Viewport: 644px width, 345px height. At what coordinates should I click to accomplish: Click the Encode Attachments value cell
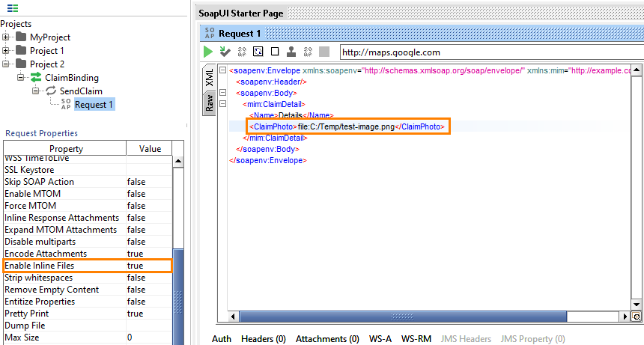pyautogui.click(x=149, y=254)
